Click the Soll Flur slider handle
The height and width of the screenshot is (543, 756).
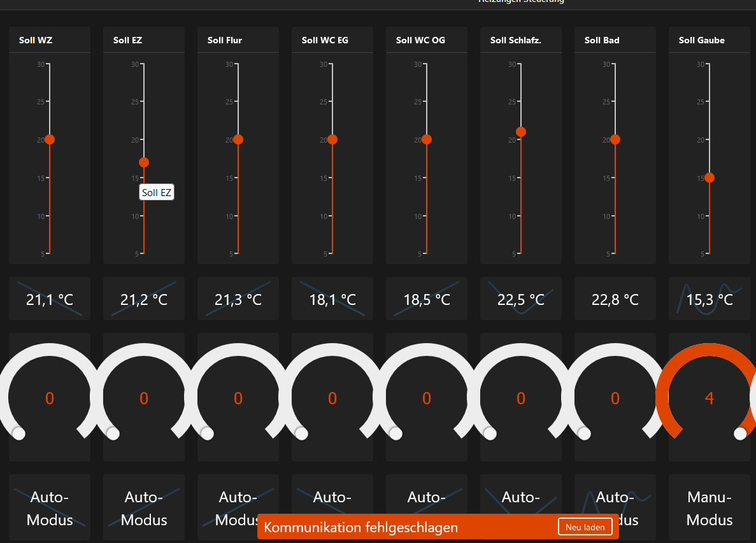coord(238,139)
